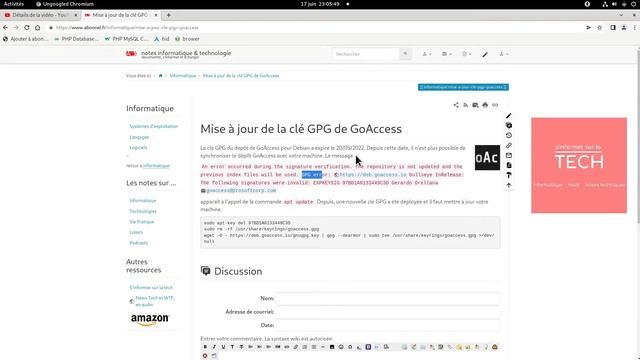This screenshot has height=360, width=640.
Task: Jump back to top with up arrow
Action: pyautogui.click(x=509, y=185)
